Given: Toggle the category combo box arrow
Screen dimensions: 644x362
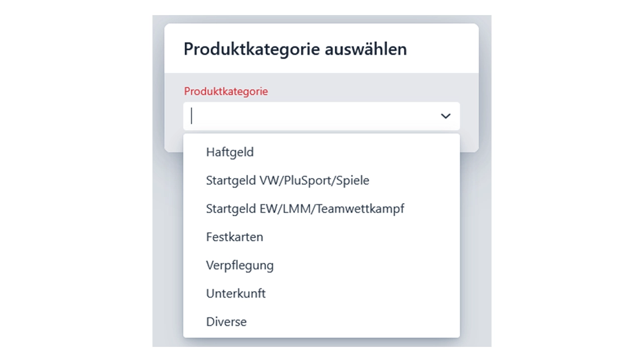Looking at the screenshot, I should pyautogui.click(x=445, y=116).
